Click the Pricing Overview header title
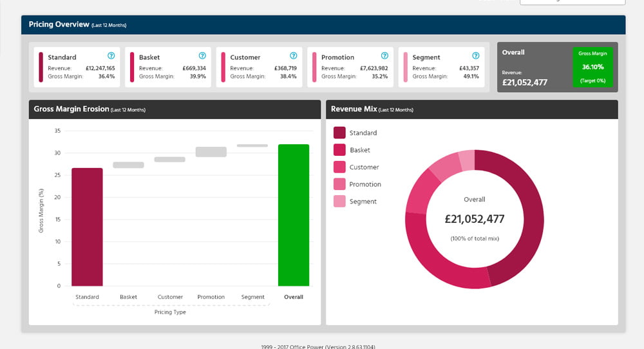The height and width of the screenshot is (349, 644). click(x=59, y=24)
